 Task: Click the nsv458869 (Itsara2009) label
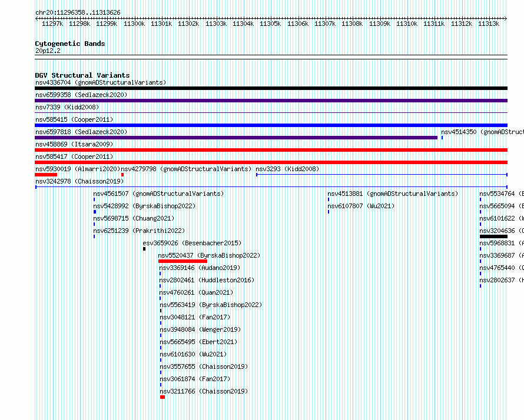coord(74,144)
